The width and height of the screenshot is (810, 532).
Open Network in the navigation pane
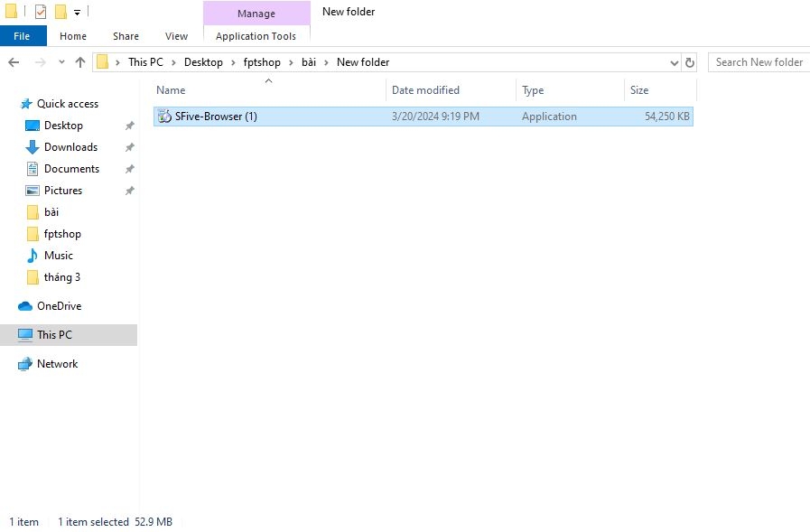57,364
